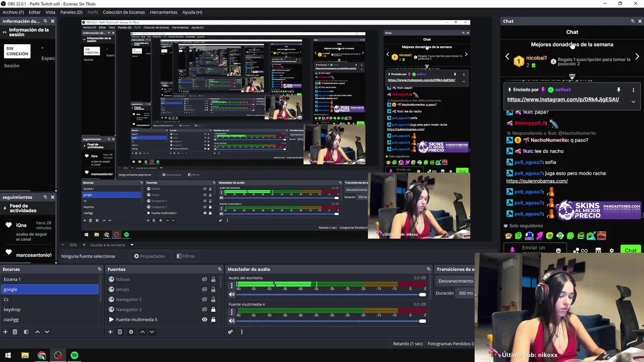Open the Desvanecimiento transition dropdown
This screenshot has width=644, height=362.
click(456, 281)
